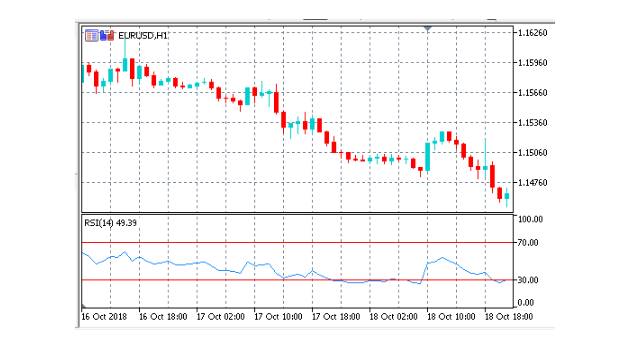The width and height of the screenshot is (640, 360).
Task: Click the last teal candle on the chart
Action: pyautogui.click(x=507, y=196)
